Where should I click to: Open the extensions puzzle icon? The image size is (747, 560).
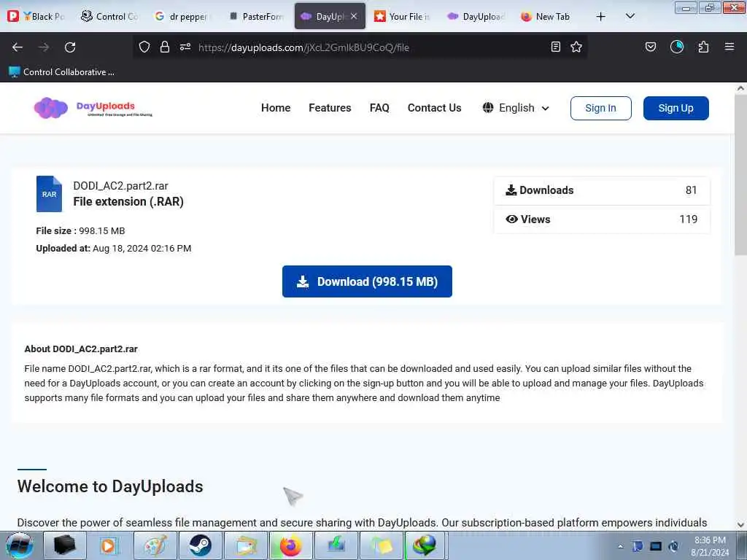(703, 47)
